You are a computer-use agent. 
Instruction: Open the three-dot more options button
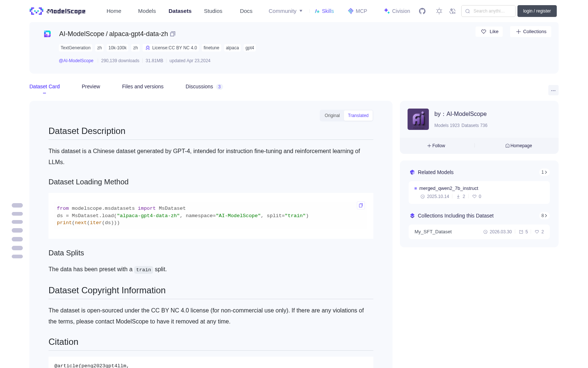[x=553, y=90]
